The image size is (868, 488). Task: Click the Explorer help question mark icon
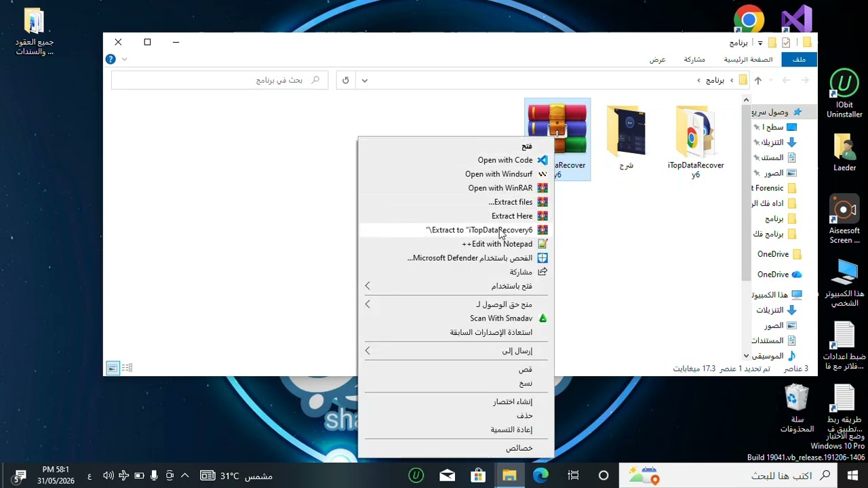(111, 60)
